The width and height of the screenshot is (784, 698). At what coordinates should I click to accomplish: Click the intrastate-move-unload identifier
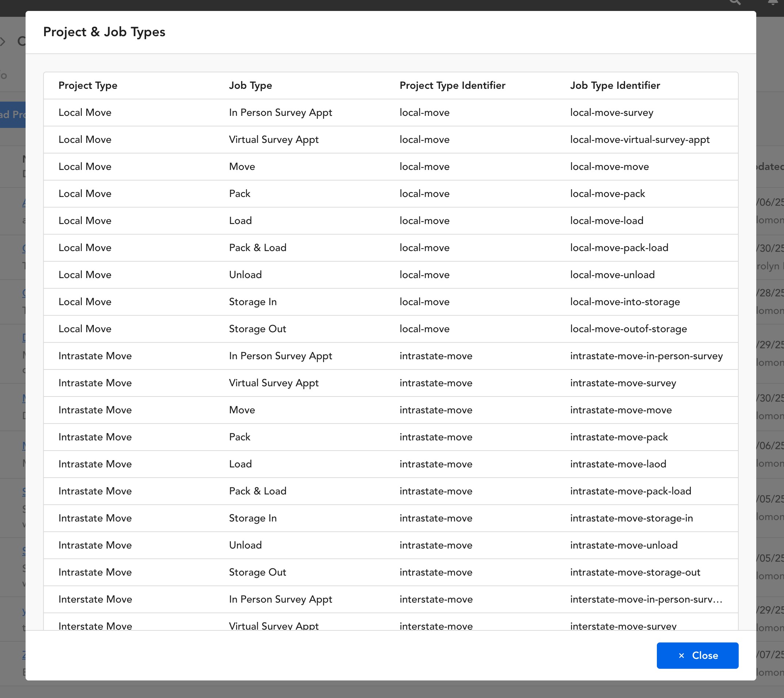coord(624,545)
